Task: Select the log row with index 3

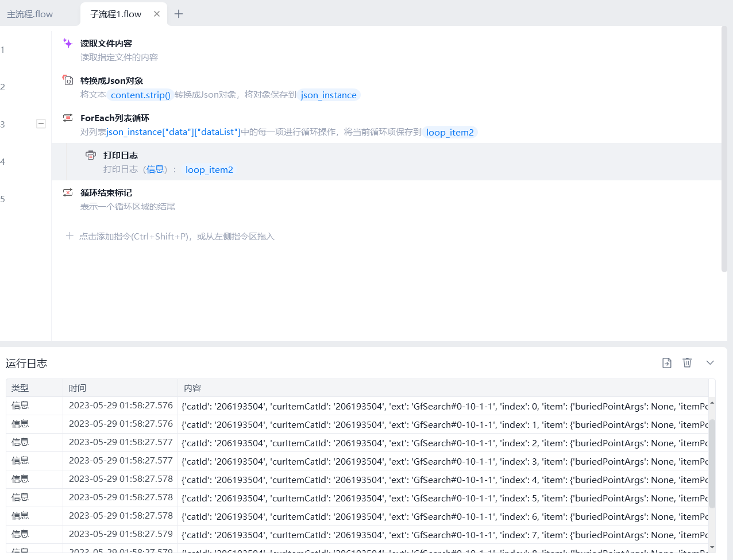Action: point(356,461)
